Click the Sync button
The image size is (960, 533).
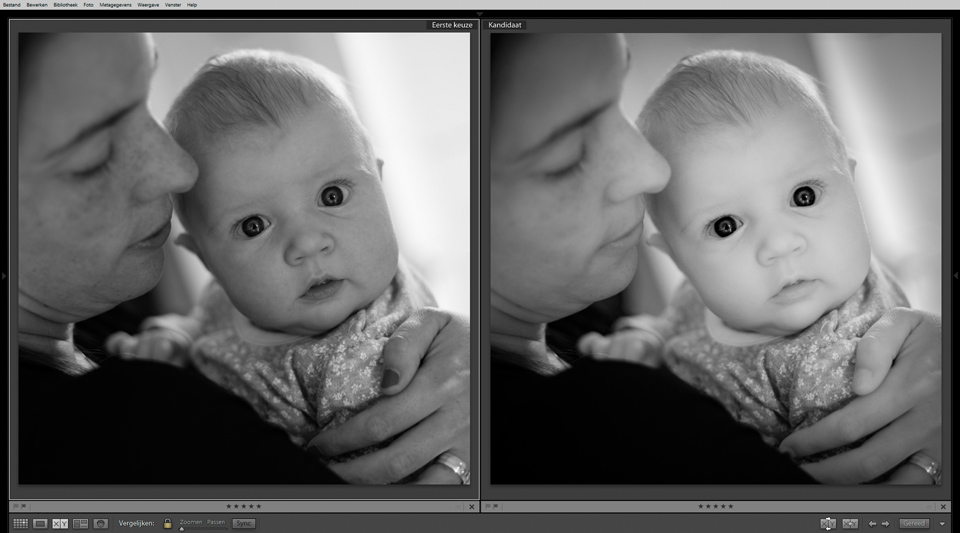tap(244, 523)
